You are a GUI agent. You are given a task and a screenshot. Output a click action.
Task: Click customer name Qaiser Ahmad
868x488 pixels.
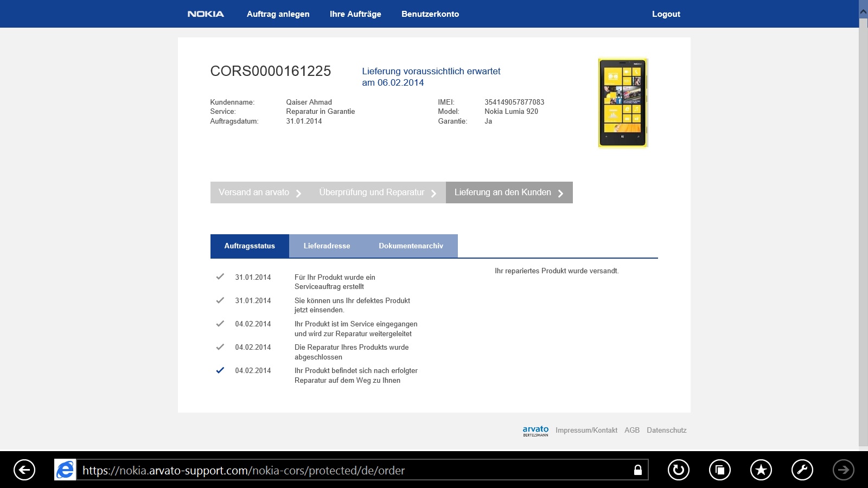309,102
